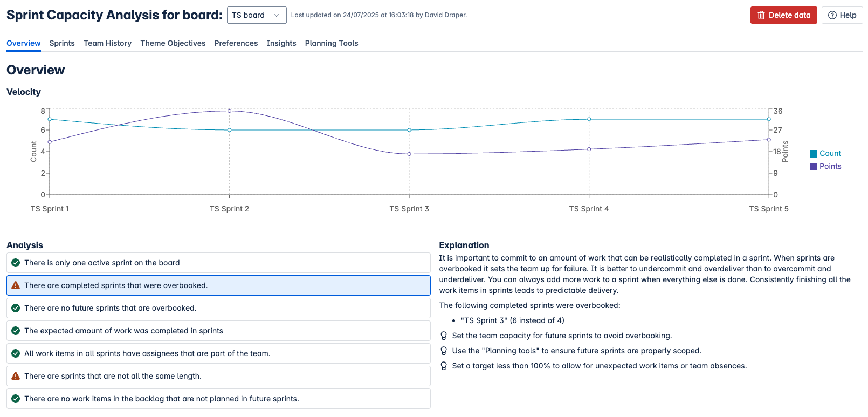Click the red Delete data button
Image resolution: width=868 pixels, height=417 pixels.
(784, 15)
